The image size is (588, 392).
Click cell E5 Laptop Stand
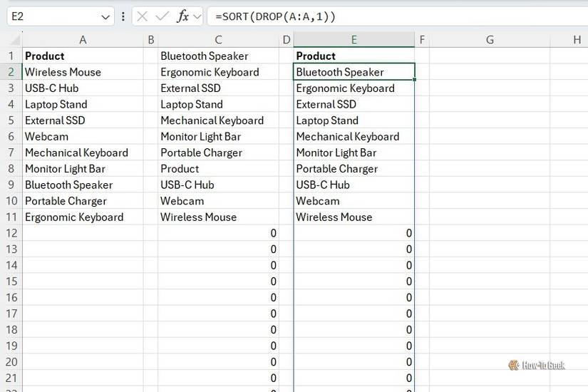[x=354, y=120]
